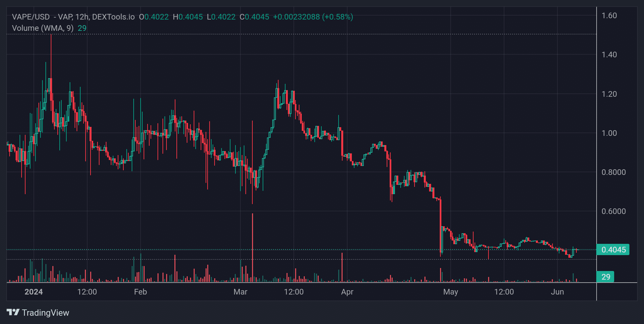Click the open value O0.4022
Image resolution: width=644 pixels, height=324 pixels.
[154, 17]
